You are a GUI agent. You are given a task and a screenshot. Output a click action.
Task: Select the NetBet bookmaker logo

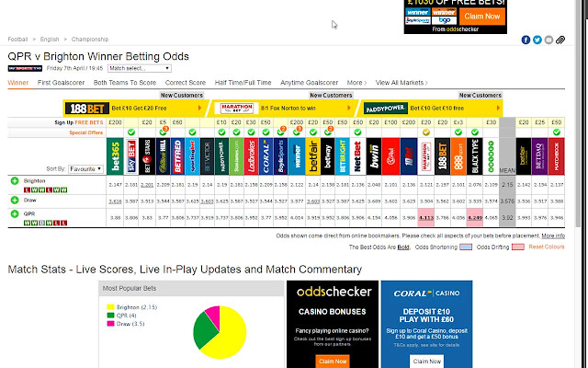pyautogui.click(x=357, y=156)
